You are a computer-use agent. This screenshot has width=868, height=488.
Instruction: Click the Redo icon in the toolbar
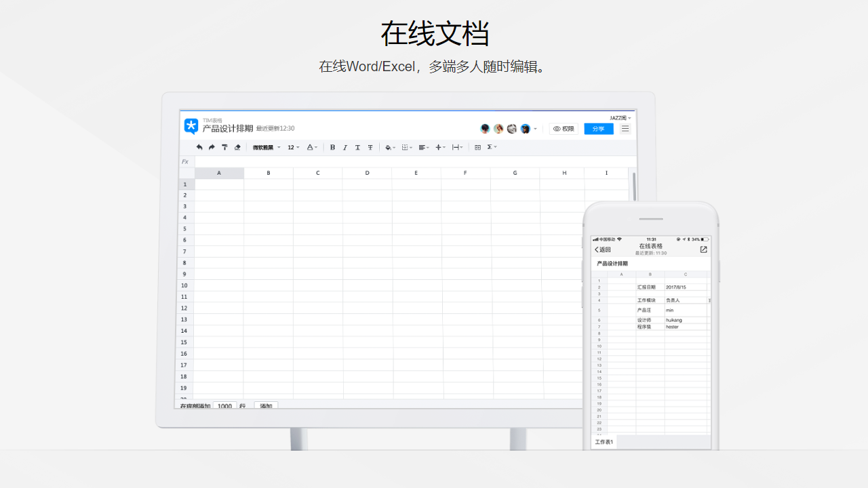pyautogui.click(x=212, y=147)
